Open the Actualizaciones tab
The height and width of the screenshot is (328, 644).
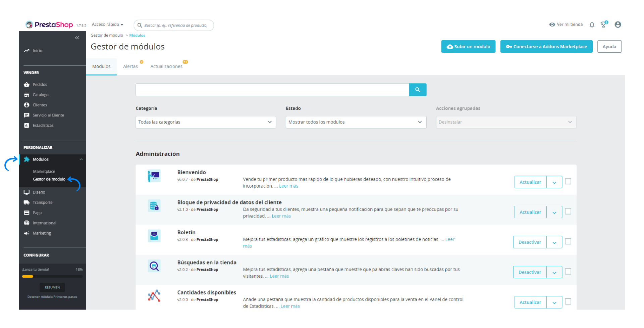(166, 66)
